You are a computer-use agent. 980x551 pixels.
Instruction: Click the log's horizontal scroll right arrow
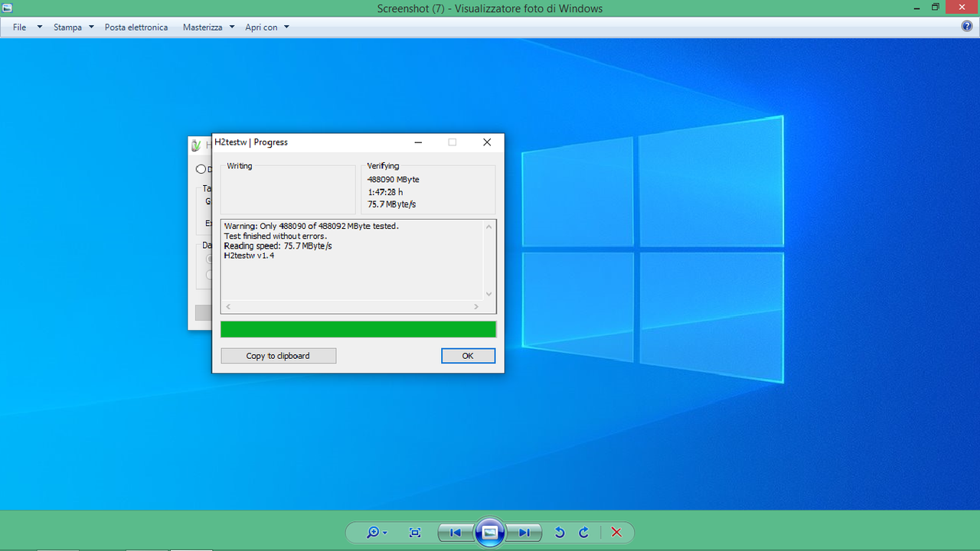point(476,307)
